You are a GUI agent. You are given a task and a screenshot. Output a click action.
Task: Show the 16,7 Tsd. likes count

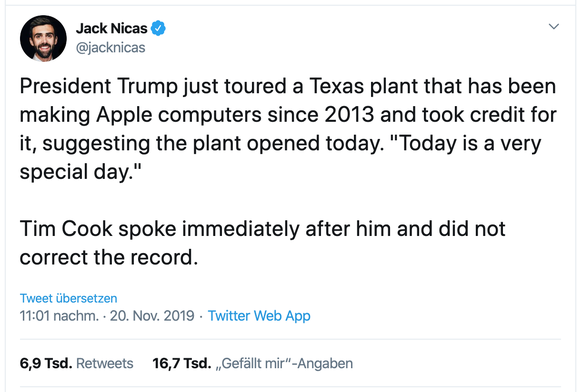click(x=182, y=363)
